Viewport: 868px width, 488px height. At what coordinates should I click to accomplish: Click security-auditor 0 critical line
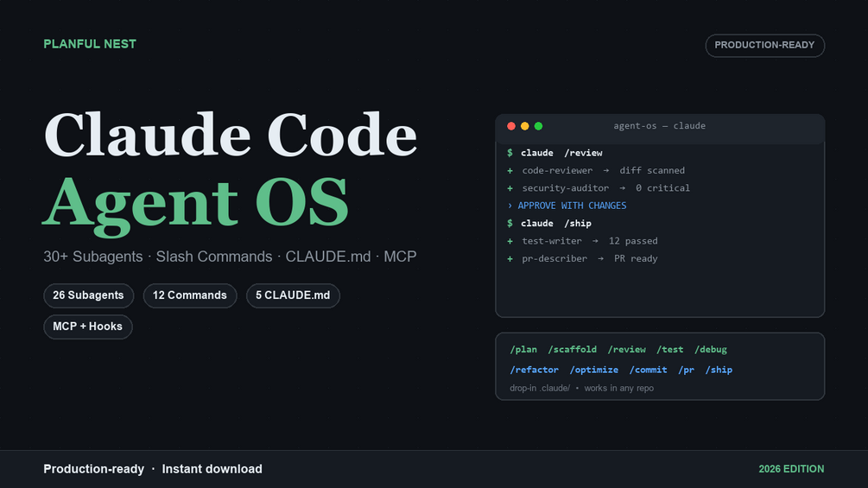coord(599,188)
